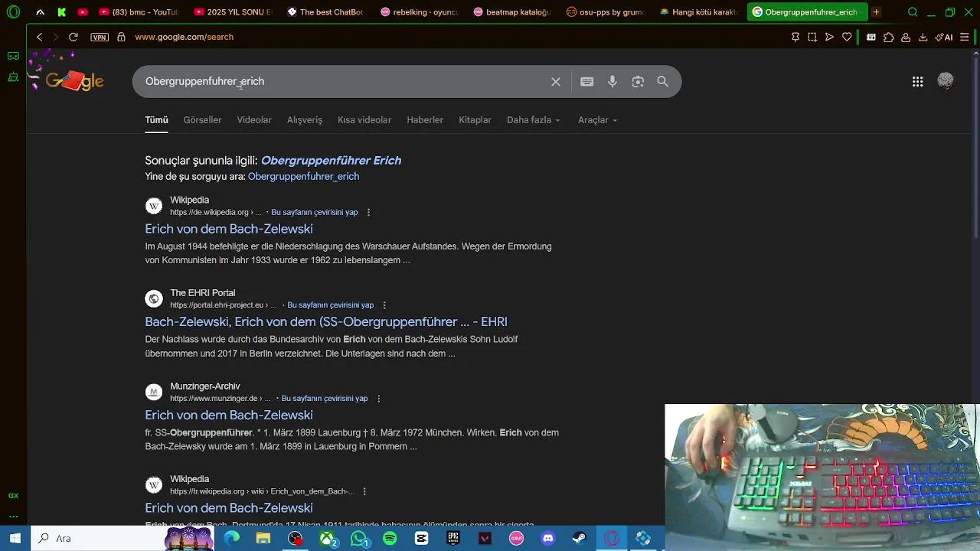The height and width of the screenshot is (551, 980).
Task: Open the AI assistant button in toolbar
Action: (944, 37)
